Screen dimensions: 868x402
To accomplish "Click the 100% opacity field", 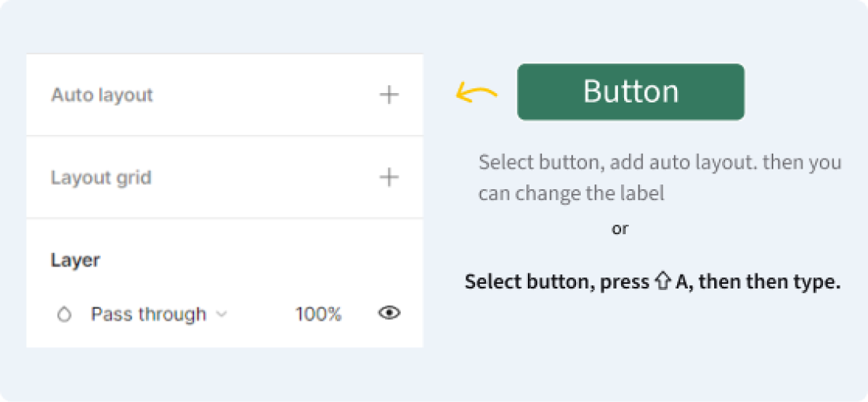I will point(318,315).
